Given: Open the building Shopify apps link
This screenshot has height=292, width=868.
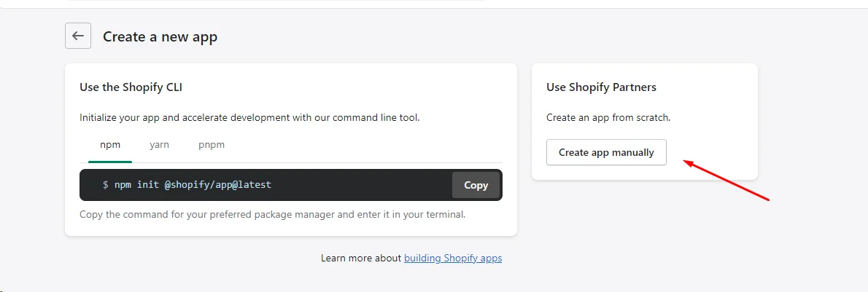Looking at the screenshot, I should 453,258.
